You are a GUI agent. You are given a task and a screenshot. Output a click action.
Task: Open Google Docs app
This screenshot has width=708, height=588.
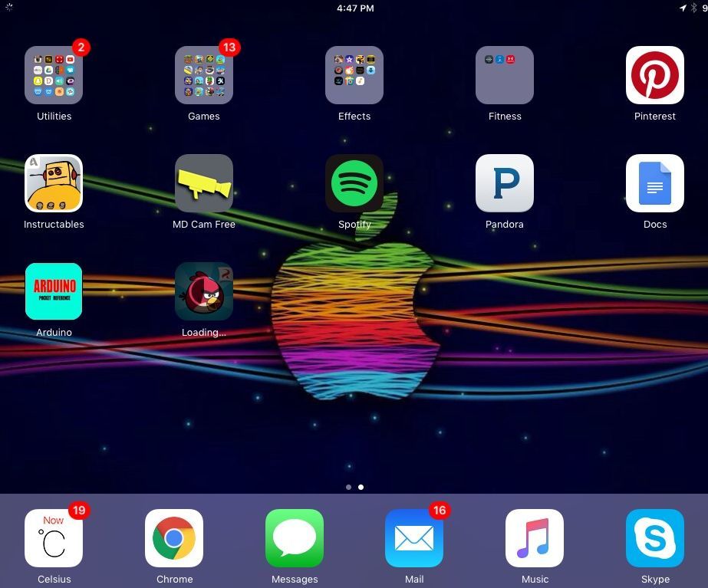click(655, 183)
